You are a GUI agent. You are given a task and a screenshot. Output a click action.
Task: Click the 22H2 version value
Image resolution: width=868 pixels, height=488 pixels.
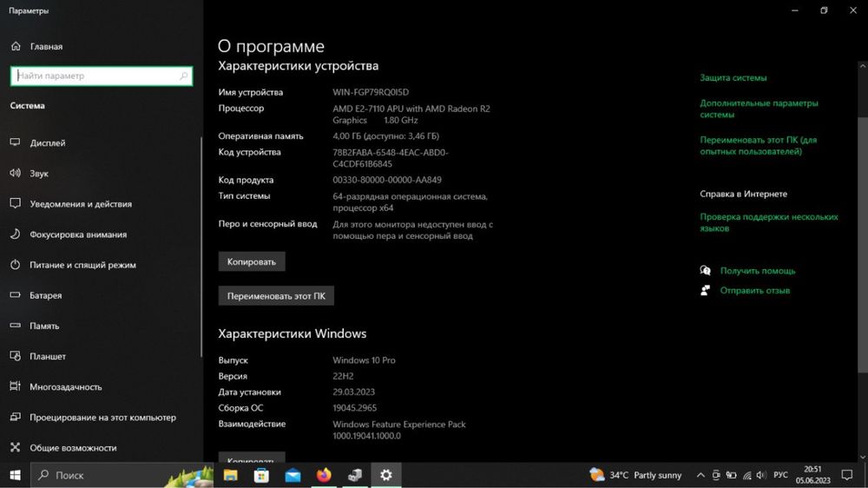[343, 376]
